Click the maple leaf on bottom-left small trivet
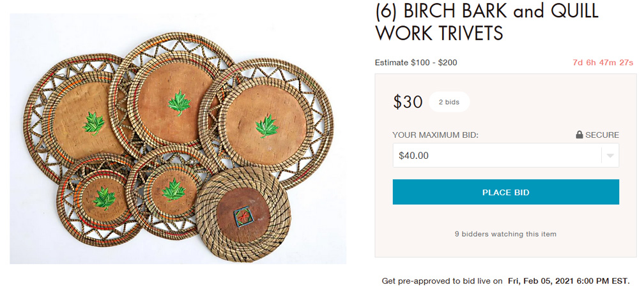 [103, 198]
